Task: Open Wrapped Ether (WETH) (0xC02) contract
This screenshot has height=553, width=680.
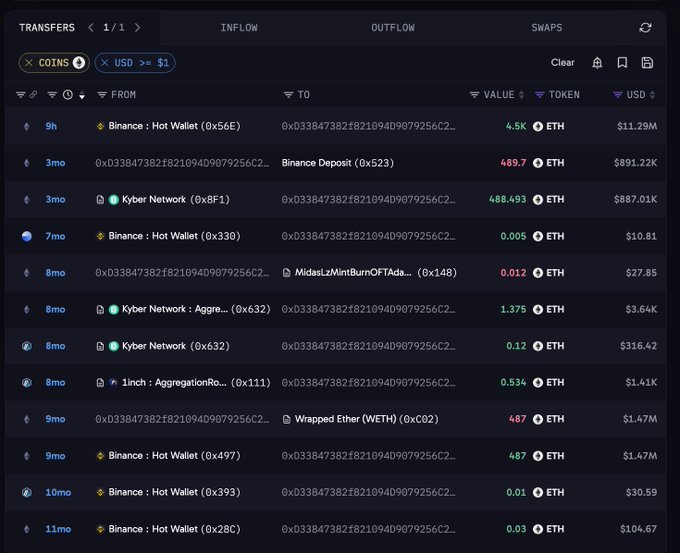Action: 366,419
